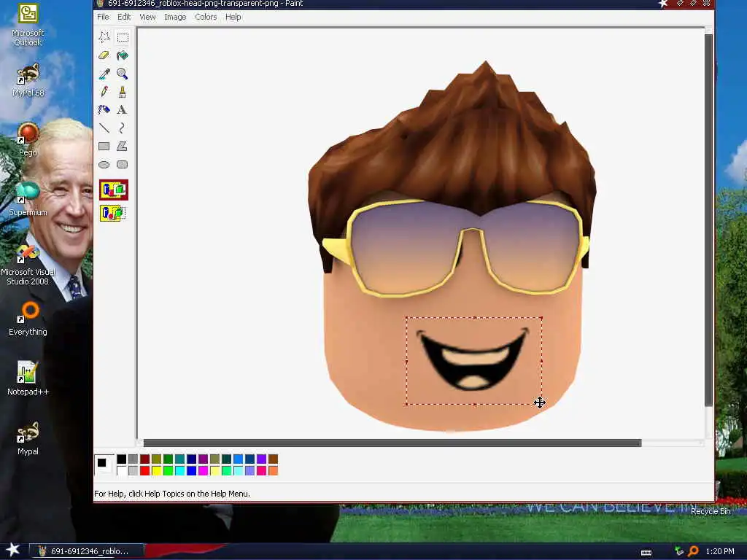Select the brown palette swatch
The height and width of the screenshot is (560, 747).
click(x=273, y=459)
